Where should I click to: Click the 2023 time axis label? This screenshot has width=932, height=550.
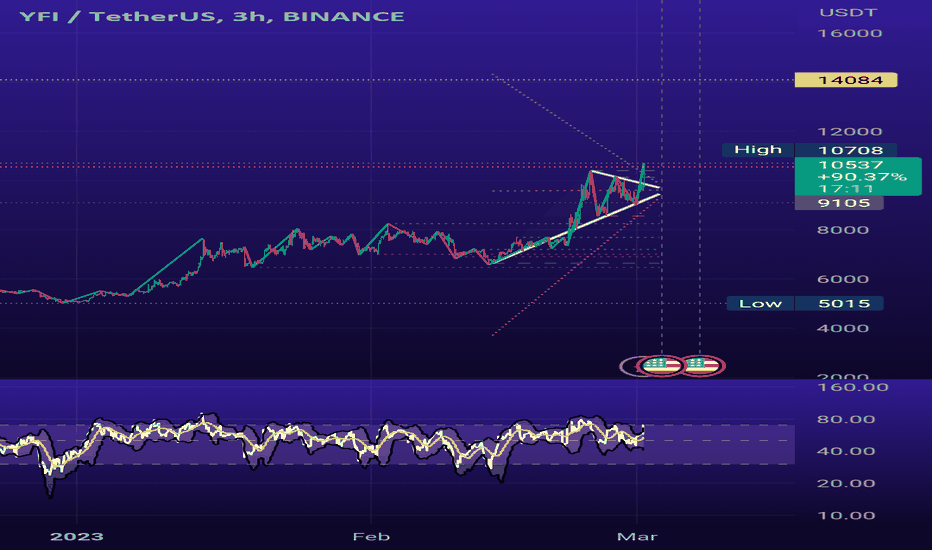(77, 536)
